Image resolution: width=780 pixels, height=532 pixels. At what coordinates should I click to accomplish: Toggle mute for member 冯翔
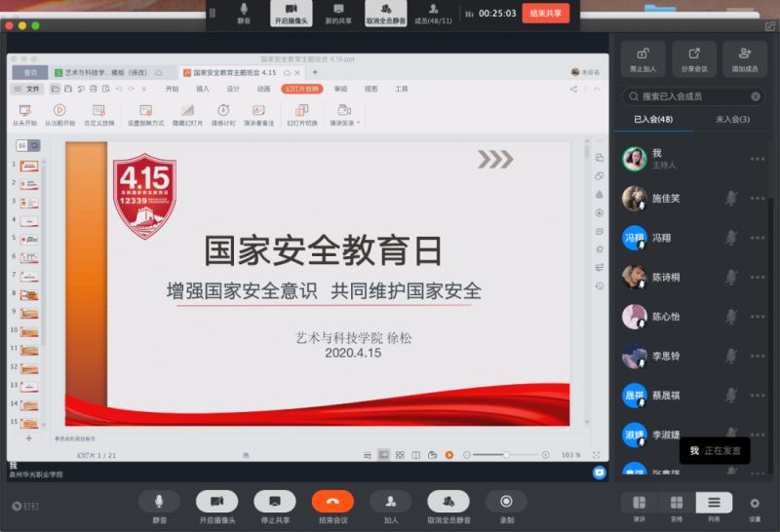tap(730, 238)
